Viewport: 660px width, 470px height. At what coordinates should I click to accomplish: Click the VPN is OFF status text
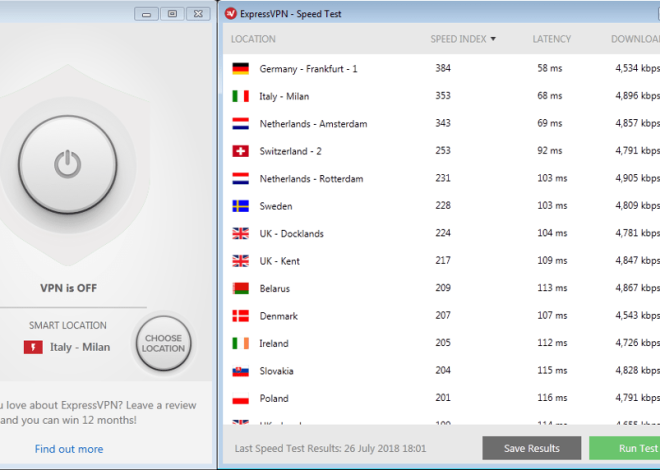(68, 288)
